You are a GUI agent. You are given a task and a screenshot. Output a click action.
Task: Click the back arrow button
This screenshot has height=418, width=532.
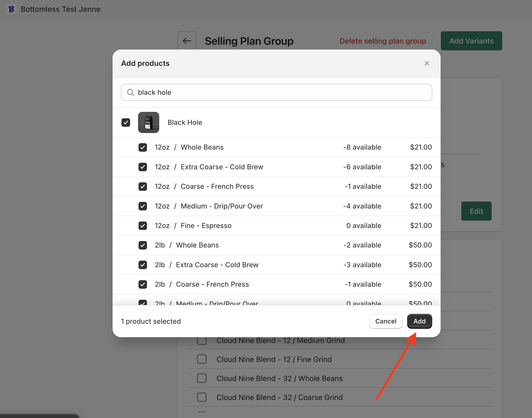pyautogui.click(x=187, y=41)
